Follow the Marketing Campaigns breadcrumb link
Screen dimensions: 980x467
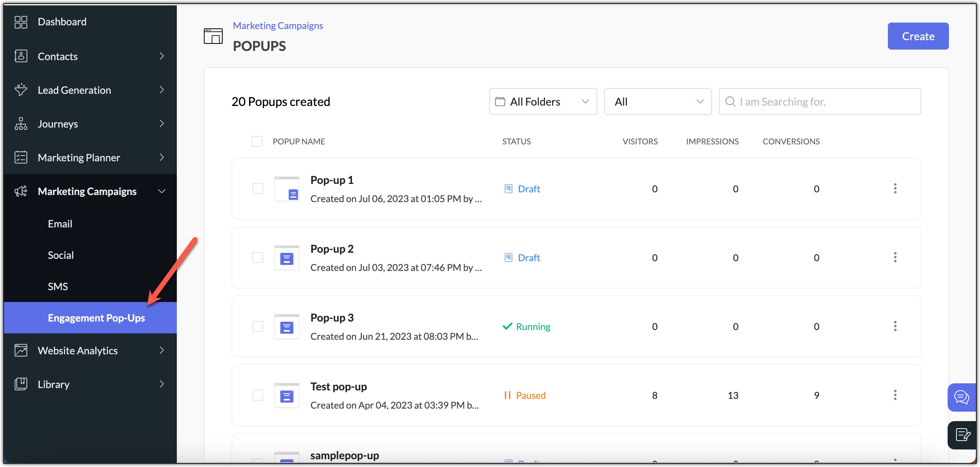tap(278, 26)
